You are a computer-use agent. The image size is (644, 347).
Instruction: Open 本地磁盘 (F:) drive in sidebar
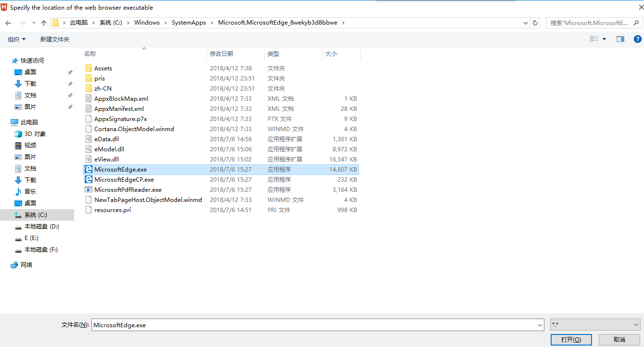pos(41,249)
